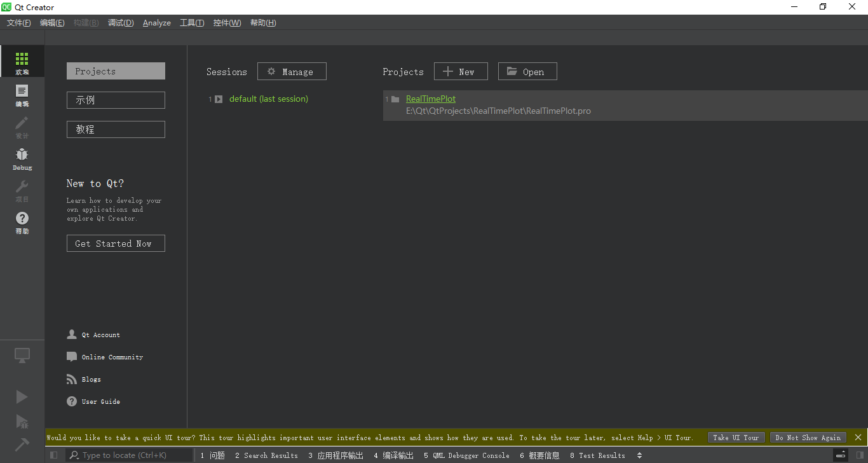This screenshot has height=463, width=868.
Task: Open the 6 概要信息 pane
Action: tap(539, 455)
